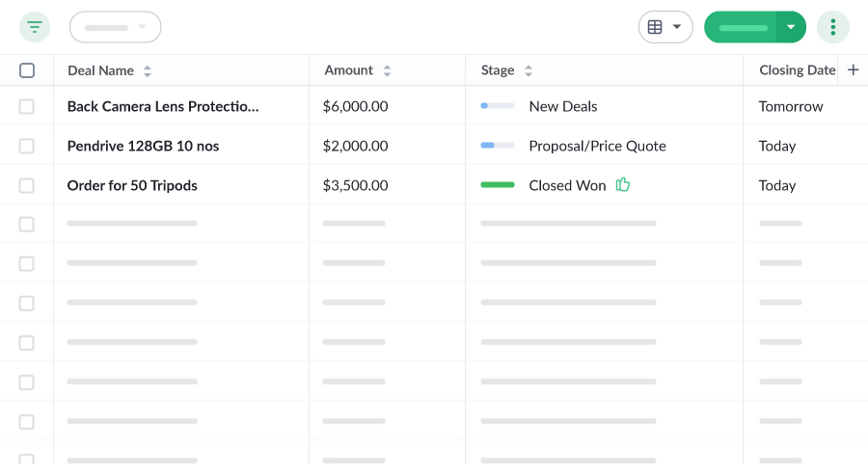Click the table view grid icon
This screenshot has height=464, width=868.
(x=655, y=27)
